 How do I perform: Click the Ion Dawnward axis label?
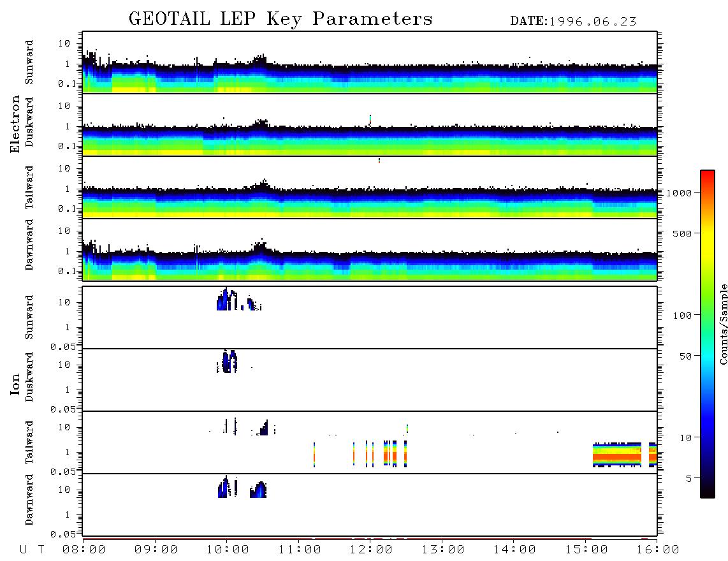(29, 500)
